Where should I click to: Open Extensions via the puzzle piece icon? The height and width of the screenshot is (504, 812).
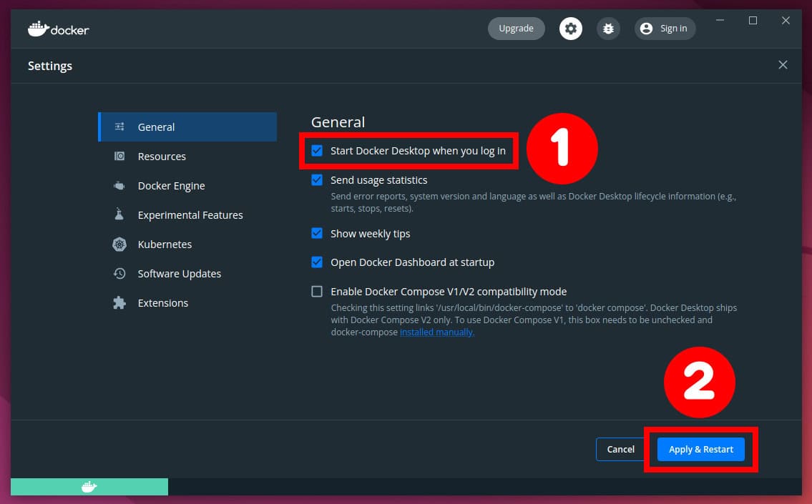pyautogui.click(x=119, y=302)
